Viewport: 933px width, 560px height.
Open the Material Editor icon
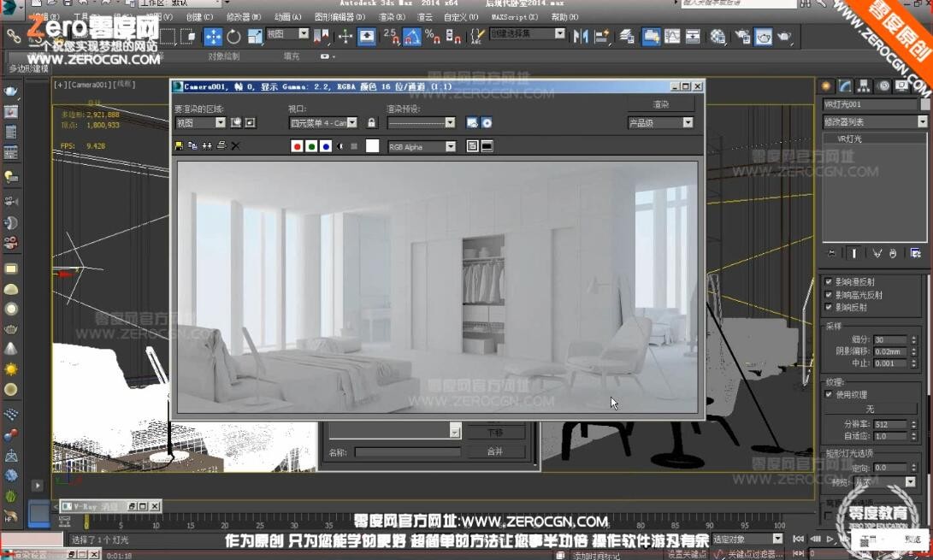coord(717,36)
